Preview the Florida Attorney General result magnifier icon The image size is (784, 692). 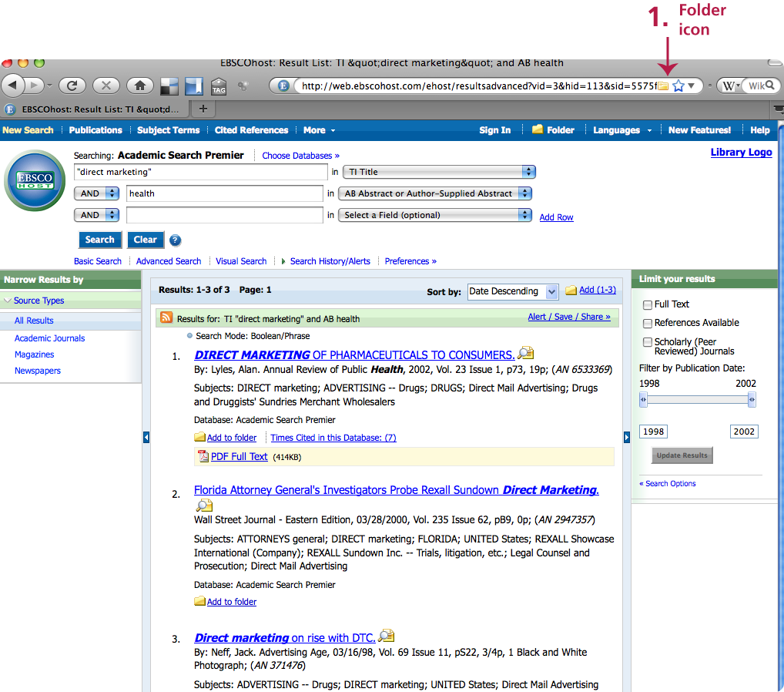tap(204, 506)
